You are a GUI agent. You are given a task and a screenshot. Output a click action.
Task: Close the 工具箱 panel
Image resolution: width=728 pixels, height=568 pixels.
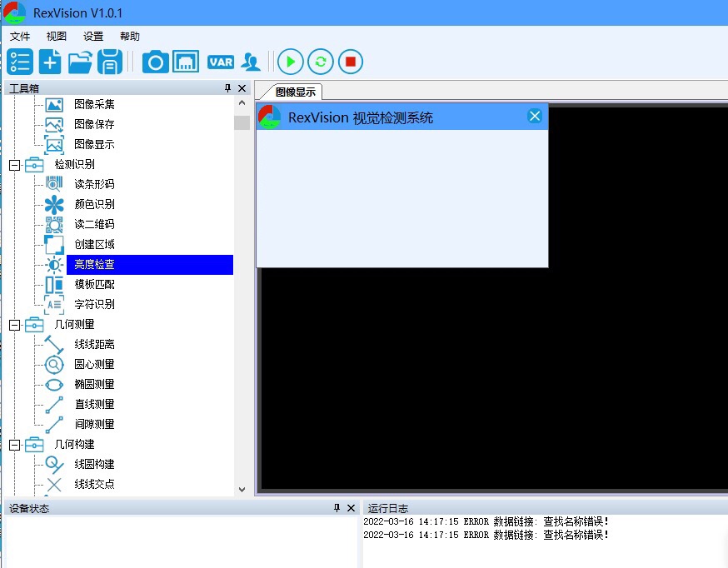click(242, 88)
